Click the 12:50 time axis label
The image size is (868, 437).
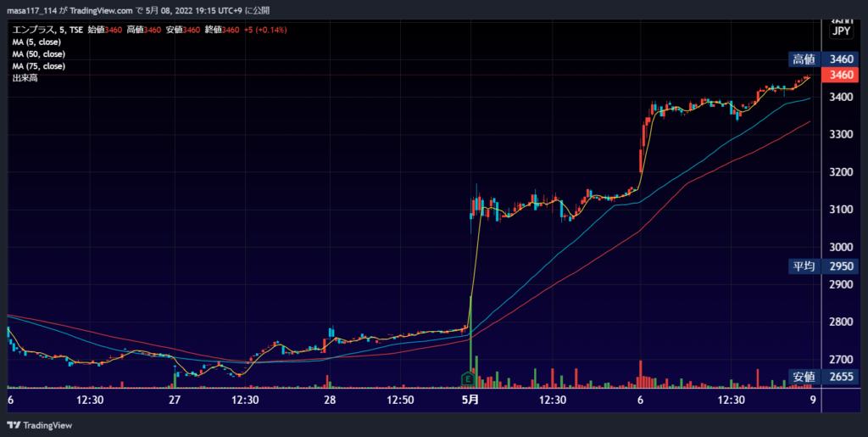click(400, 400)
